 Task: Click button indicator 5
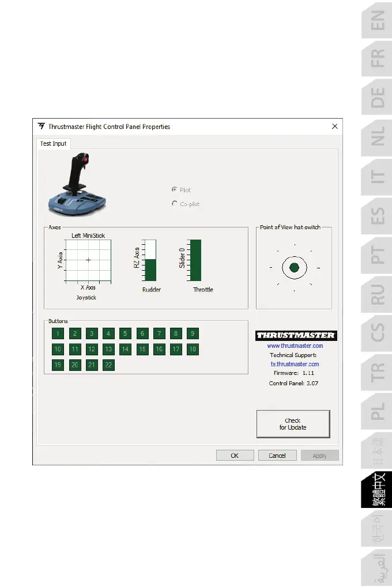click(125, 333)
